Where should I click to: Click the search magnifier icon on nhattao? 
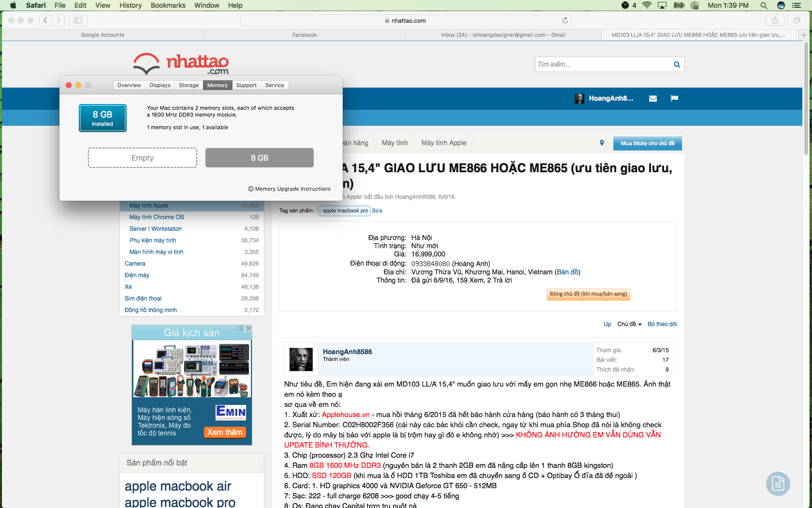677,64
